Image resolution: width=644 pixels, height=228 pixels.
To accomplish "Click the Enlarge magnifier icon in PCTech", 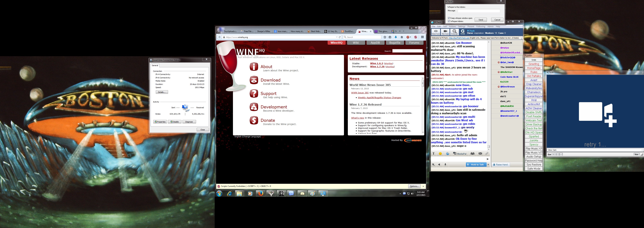I will tap(454, 32).
